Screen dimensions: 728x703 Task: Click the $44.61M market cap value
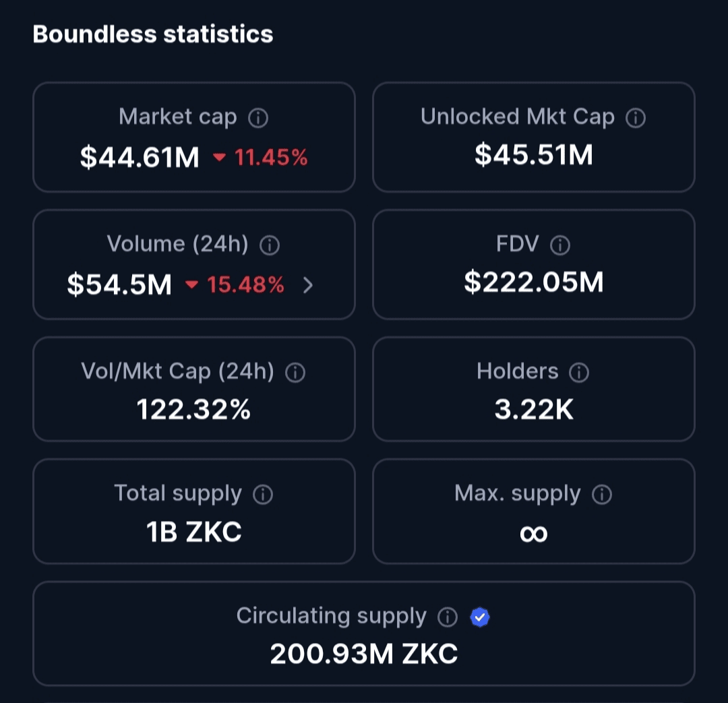coord(140,158)
